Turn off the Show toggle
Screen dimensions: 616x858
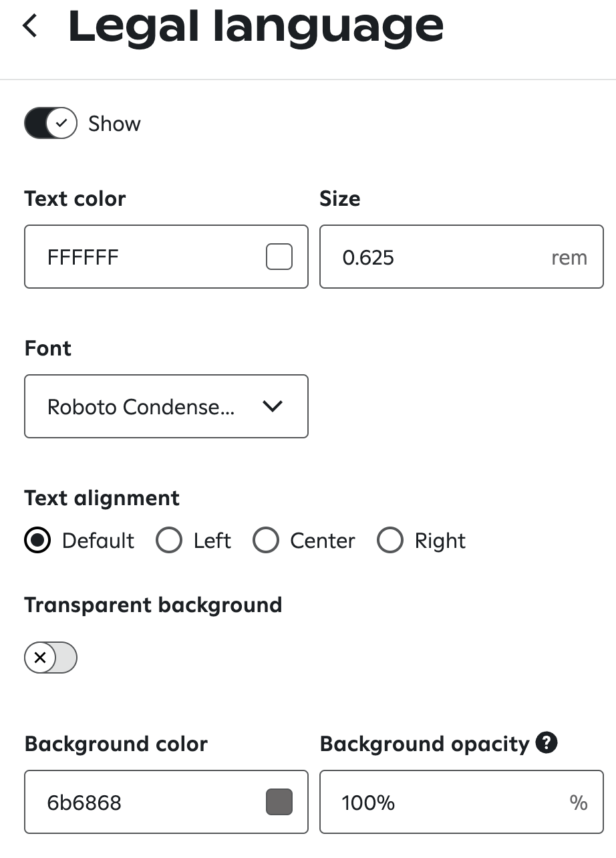pyautogui.click(x=50, y=123)
